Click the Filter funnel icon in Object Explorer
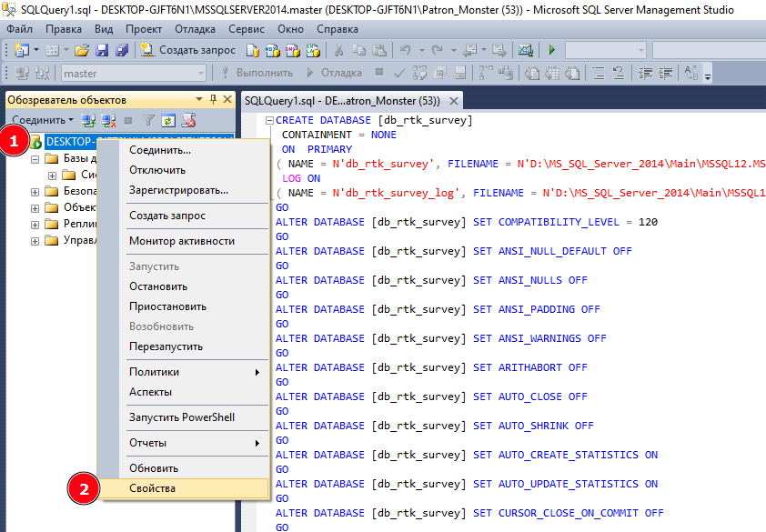 [148, 120]
